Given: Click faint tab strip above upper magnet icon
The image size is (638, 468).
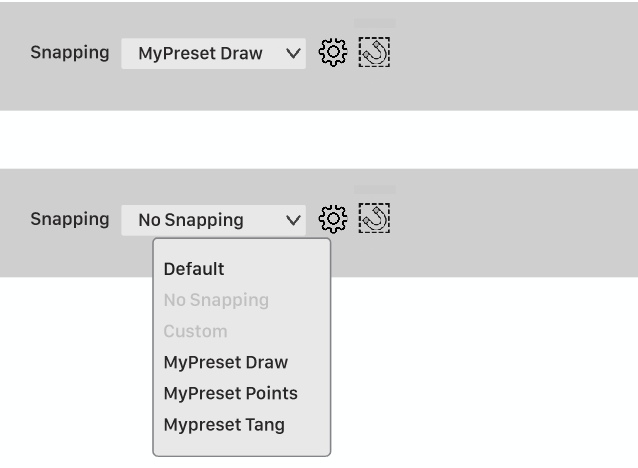Looking at the screenshot, I should point(374,23).
